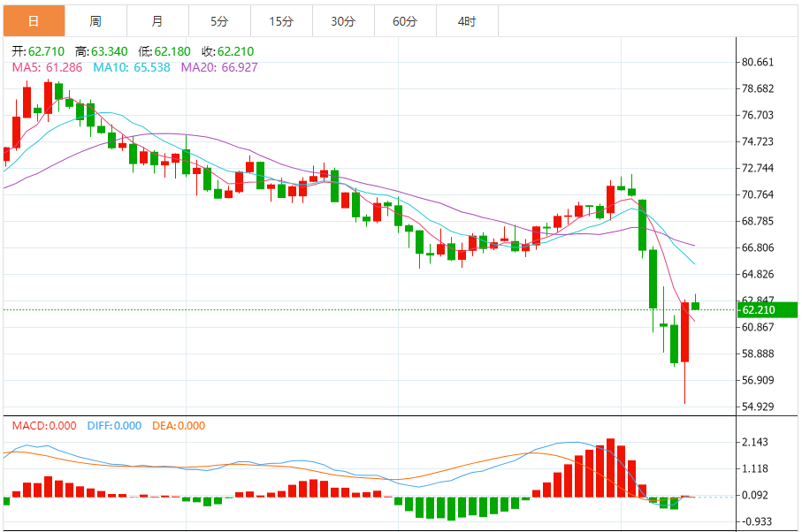Screen dimensions: 802x532
Task: Open the 15分 interval tab
Action: (x=281, y=21)
